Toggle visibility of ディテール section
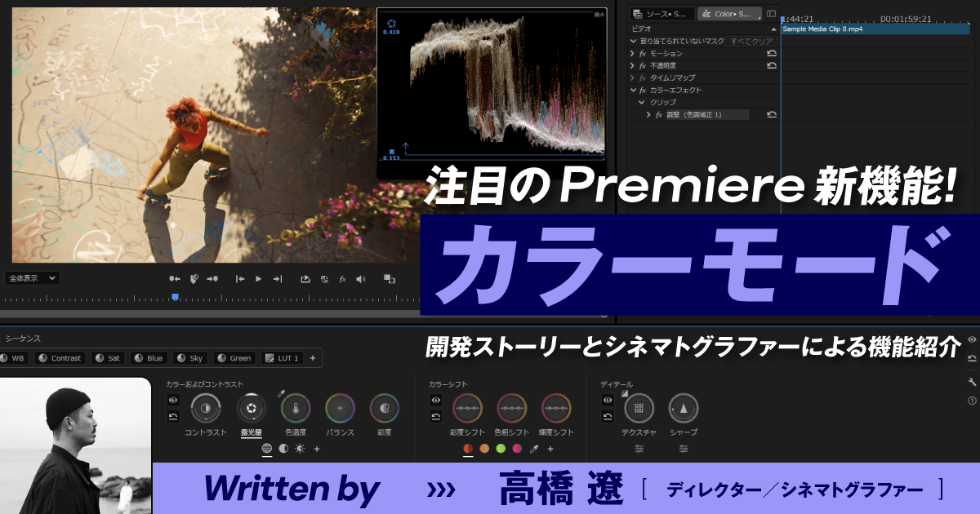Viewport: 980px width, 514px height. tap(608, 400)
